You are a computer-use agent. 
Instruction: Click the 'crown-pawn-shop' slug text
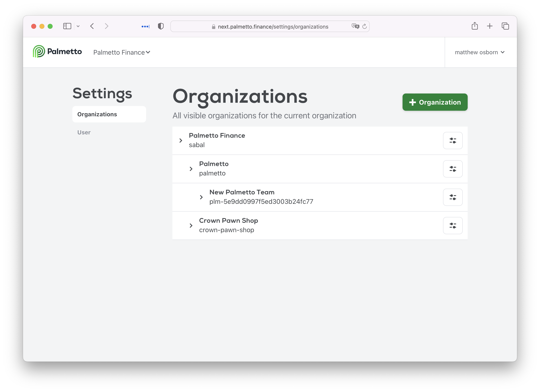click(x=226, y=230)
